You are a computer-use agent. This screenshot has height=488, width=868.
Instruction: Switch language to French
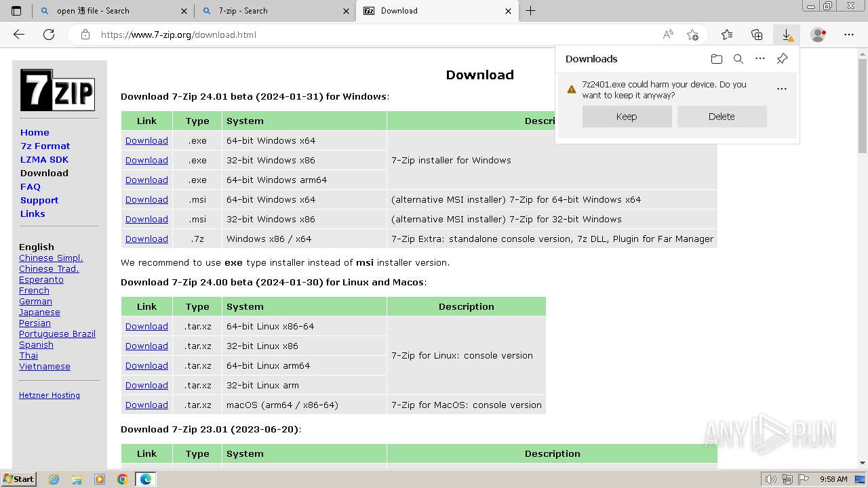click(34, 290)
